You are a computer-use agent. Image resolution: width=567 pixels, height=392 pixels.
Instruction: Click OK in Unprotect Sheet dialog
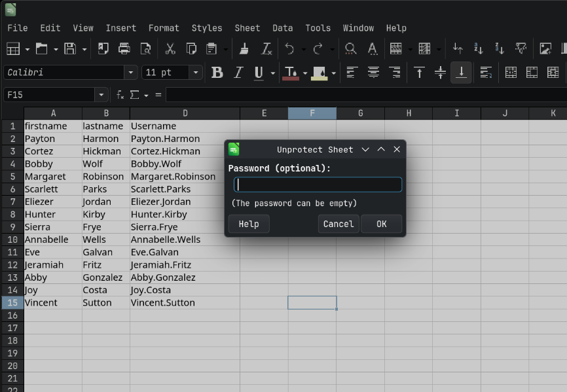[382, 224]
